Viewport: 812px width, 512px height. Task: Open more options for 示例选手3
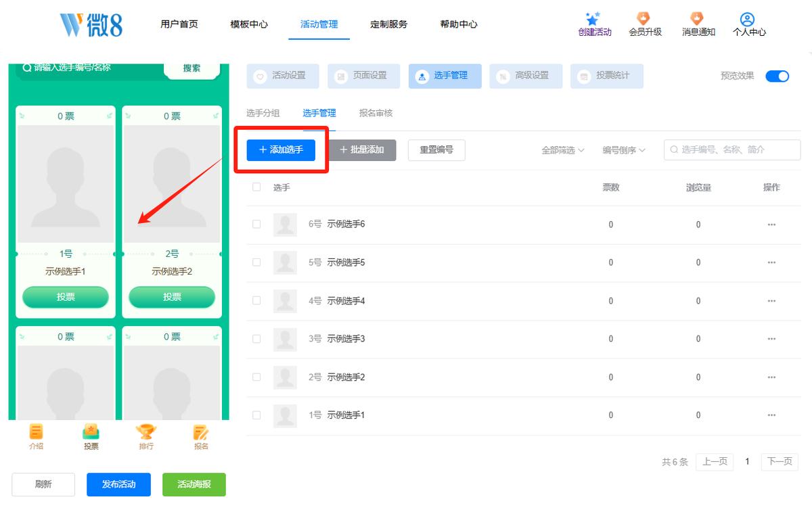point(771,339)
